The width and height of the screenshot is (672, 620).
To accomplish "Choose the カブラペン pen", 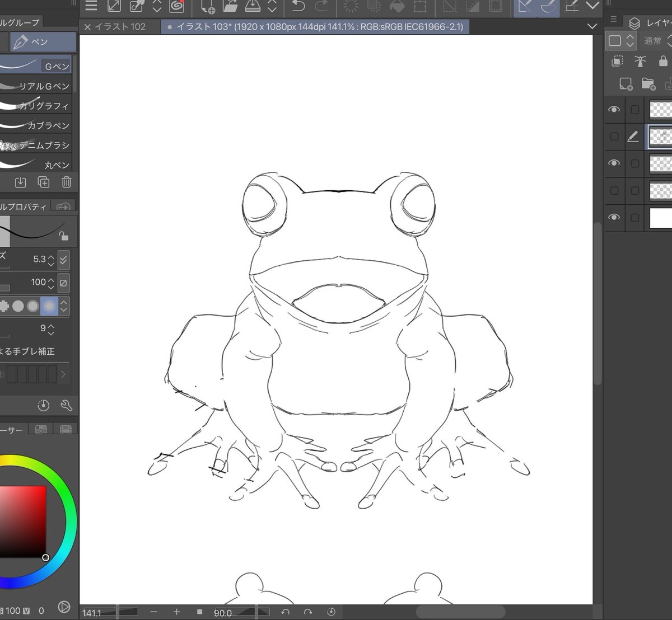I will [x=35, y=125].
